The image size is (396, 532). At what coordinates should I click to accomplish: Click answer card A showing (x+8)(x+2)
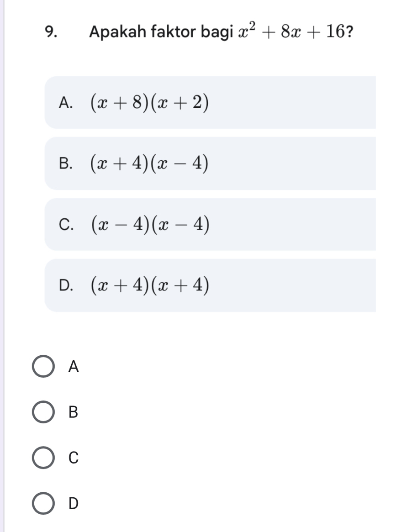(210, 102)
